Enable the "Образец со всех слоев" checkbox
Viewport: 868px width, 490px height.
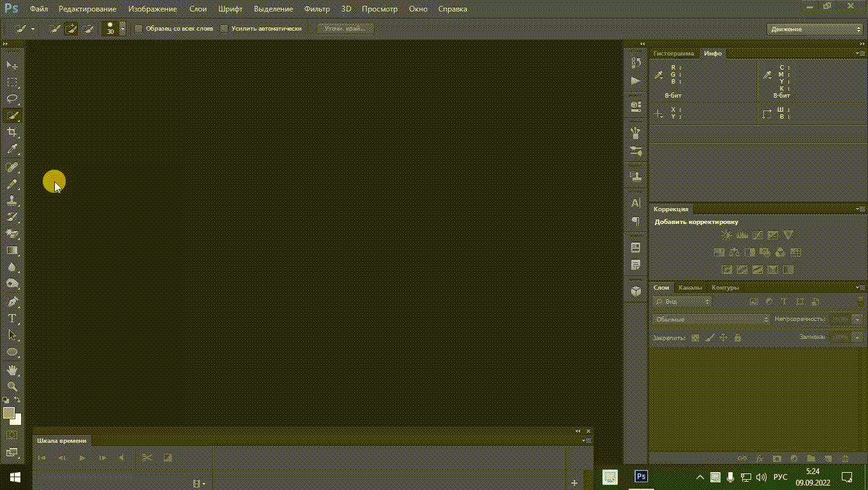(x=138, y=29)
